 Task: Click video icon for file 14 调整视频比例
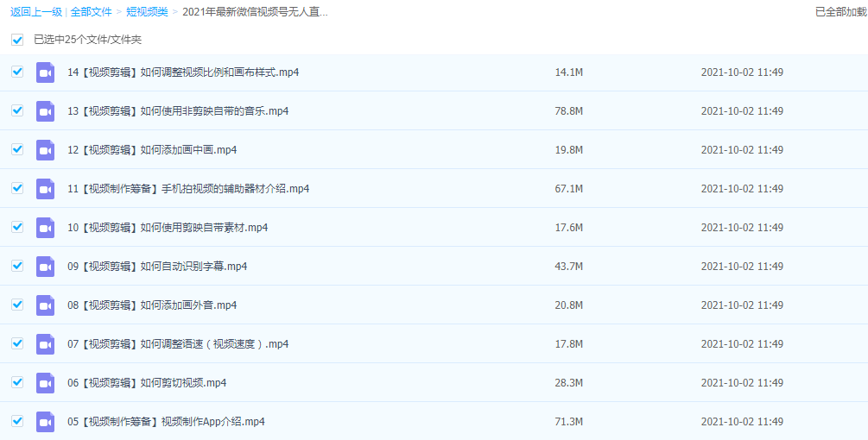45,72
